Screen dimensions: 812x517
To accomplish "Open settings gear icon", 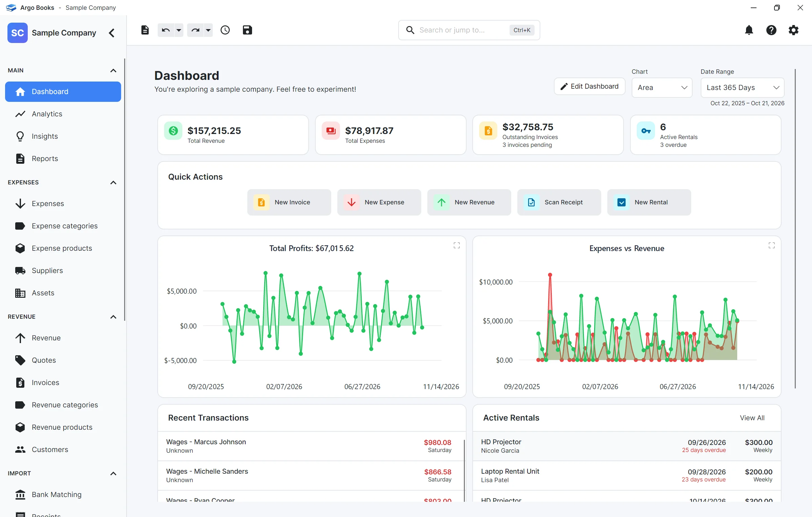I will (x=793, y=30).
